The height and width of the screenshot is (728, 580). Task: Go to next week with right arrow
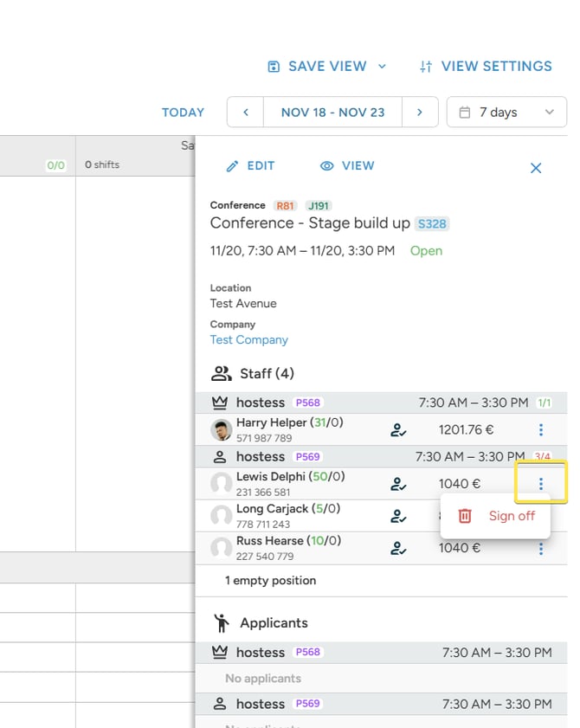pyautogui.click(x=420, y=113)
